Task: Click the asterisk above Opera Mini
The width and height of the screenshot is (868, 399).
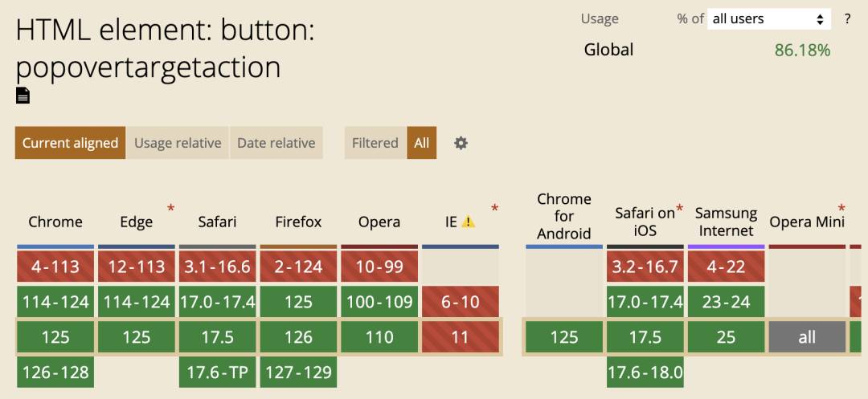Action: (841, 209)
